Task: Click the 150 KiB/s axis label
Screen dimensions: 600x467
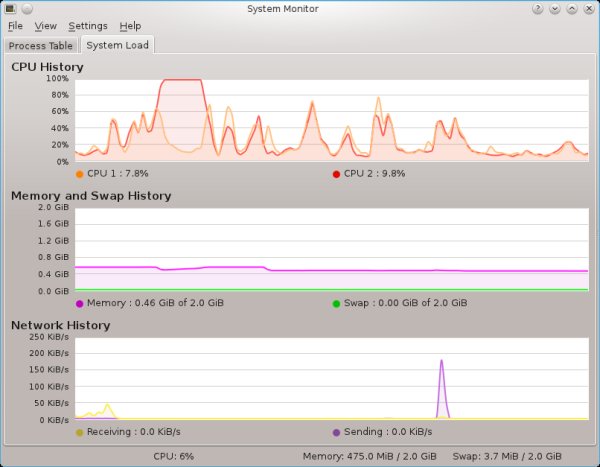Action: (x=49, y=370)
